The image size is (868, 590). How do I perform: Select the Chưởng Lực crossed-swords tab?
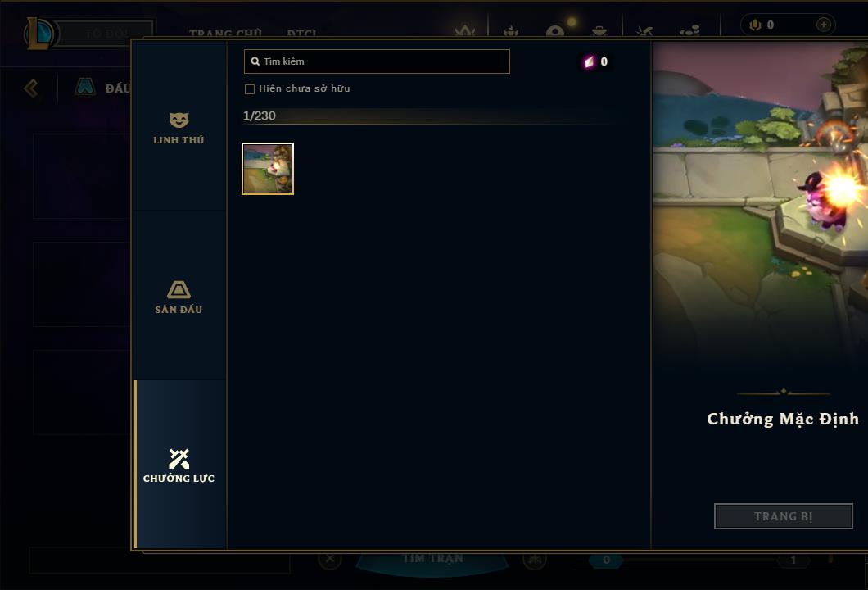(179, 465)
